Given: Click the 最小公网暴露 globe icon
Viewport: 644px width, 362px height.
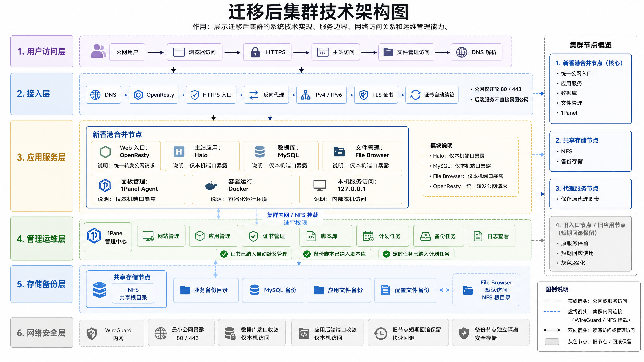Looking at the screenshot, I should [160, 334].
